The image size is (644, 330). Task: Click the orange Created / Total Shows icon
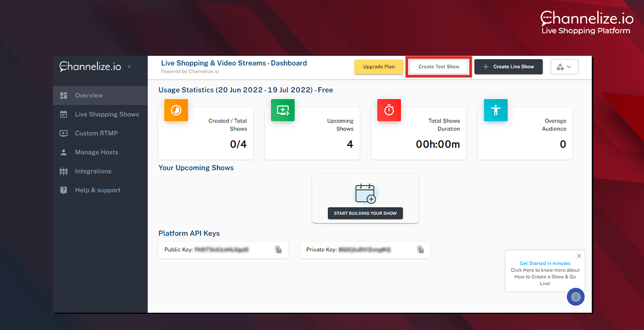(176, 109)
